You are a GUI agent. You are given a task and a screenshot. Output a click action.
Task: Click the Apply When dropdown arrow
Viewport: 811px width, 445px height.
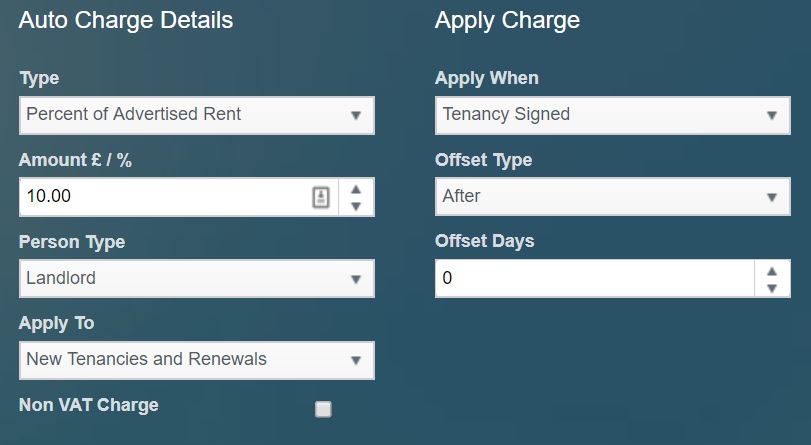771,116
